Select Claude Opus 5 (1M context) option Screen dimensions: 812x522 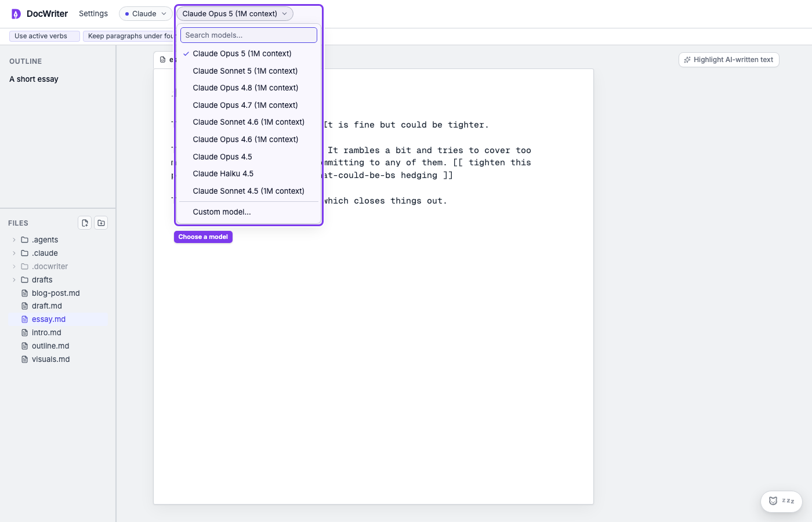point(249,53)
